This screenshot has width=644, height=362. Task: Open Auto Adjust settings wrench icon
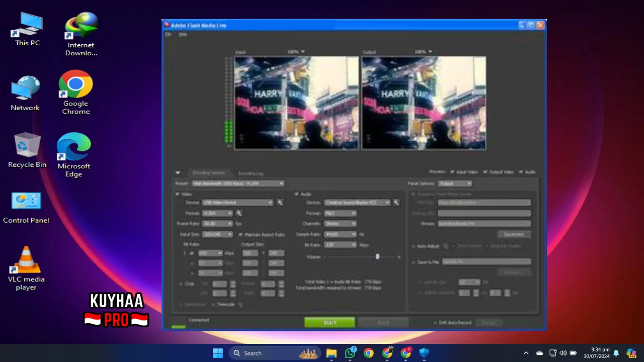tap(445, 246)
